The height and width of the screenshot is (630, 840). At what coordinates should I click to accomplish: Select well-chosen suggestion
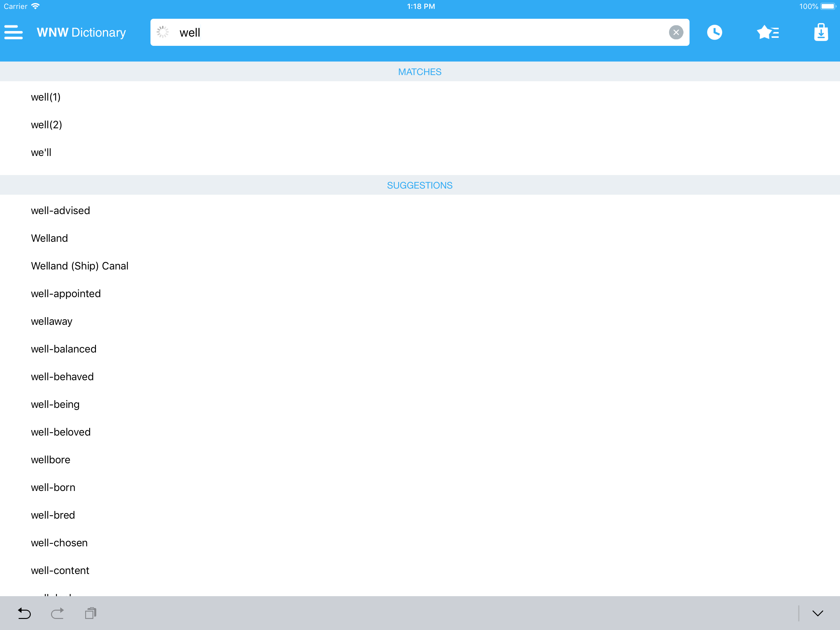point(59,543)
